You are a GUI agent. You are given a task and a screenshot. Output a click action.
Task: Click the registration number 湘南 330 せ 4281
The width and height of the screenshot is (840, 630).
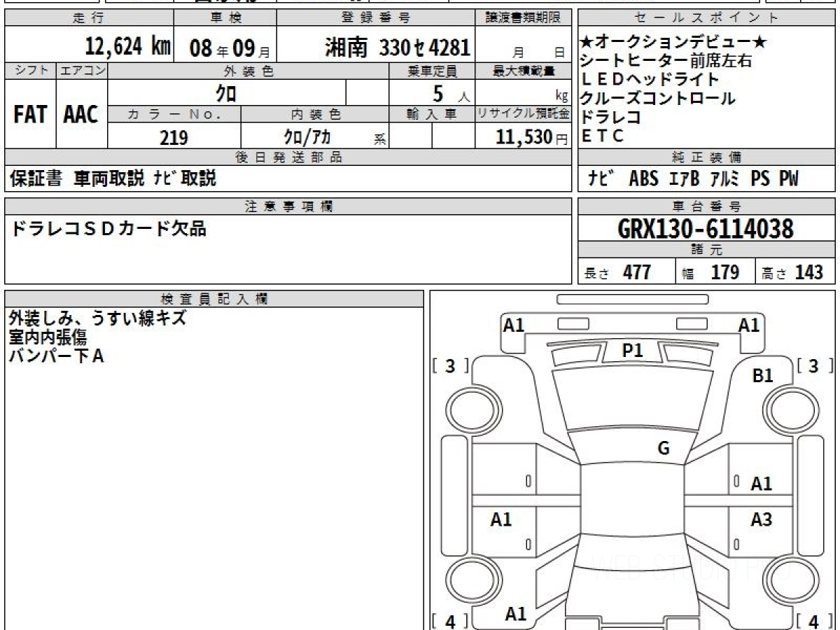point(397,47)
